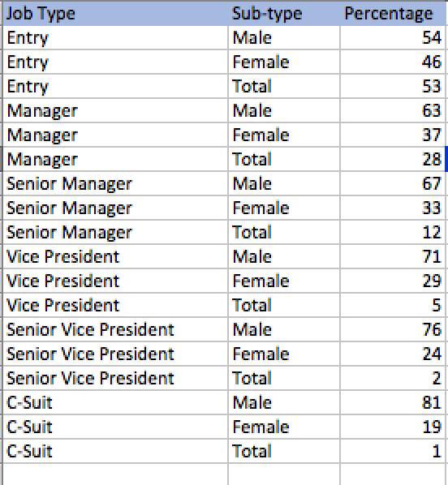Screen dimensions: 448x485
Task: Select the Vice President Male value 71
Action: pos(393,257)
